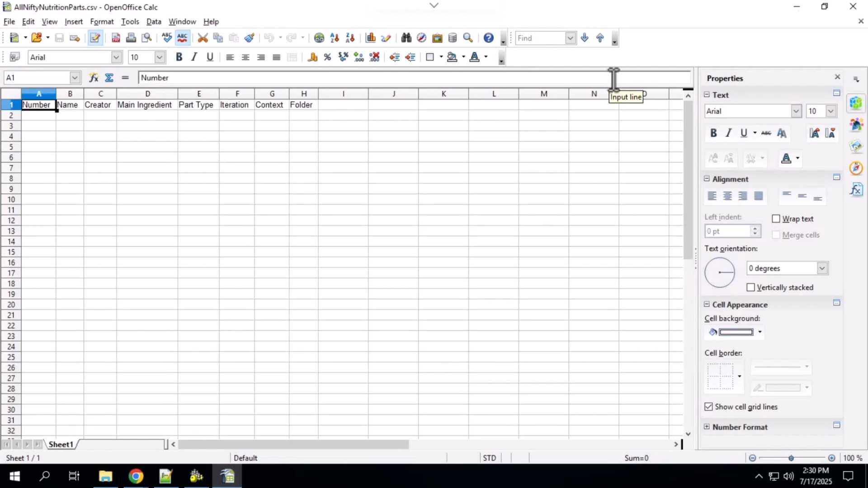Open Find & Replace binoculars icon
Viewport: 868px width, 488px height.
pyautogui.click(x=406, y=38)
